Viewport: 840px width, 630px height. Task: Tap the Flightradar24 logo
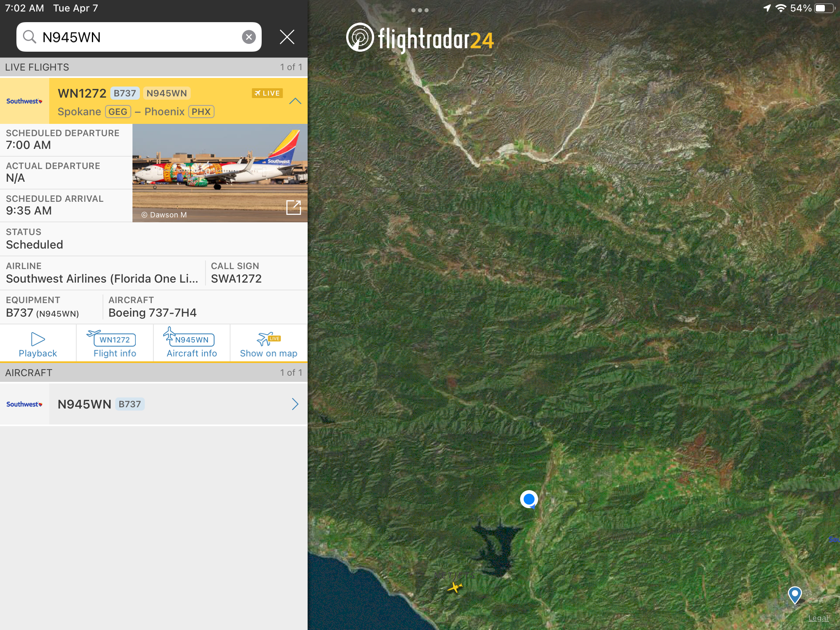pos(420,39)
